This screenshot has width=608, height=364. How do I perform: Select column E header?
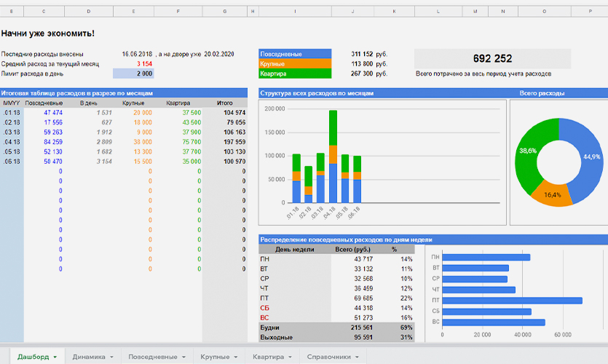click(134, 11)
